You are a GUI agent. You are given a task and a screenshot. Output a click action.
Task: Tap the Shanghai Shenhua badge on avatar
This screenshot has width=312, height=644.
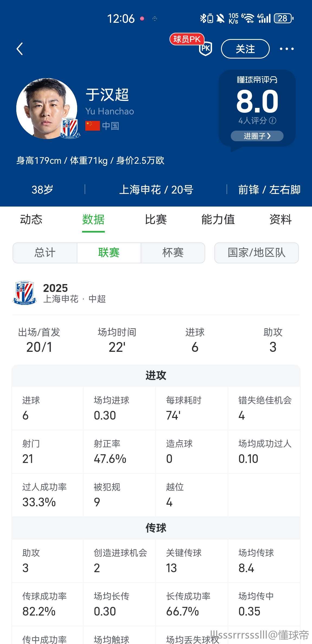pos(70,128)
